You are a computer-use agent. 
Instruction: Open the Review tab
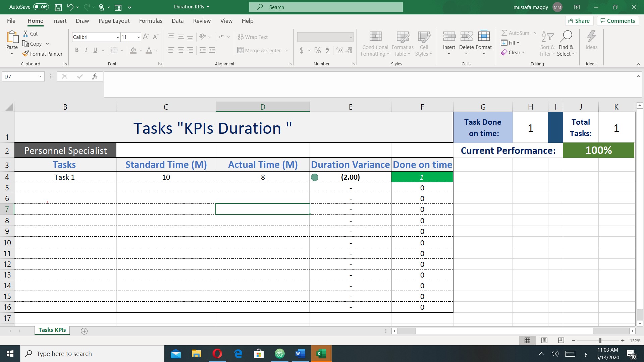click(x=202, y=21)
